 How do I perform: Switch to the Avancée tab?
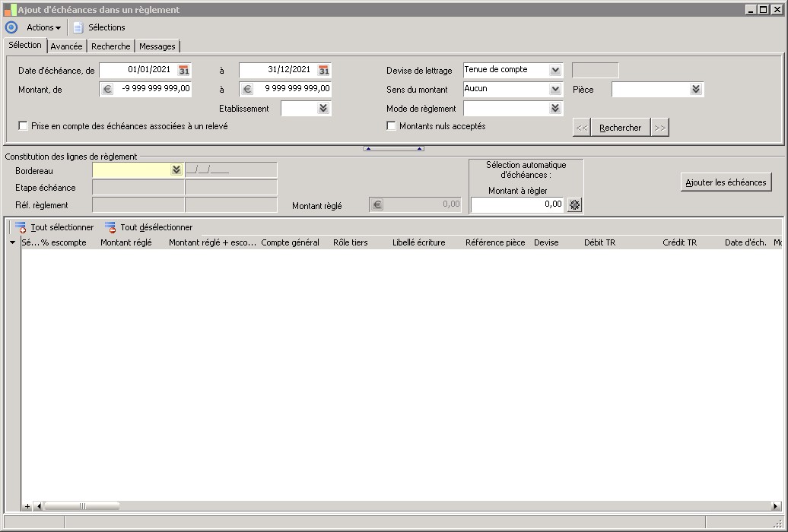pos(67,46)
